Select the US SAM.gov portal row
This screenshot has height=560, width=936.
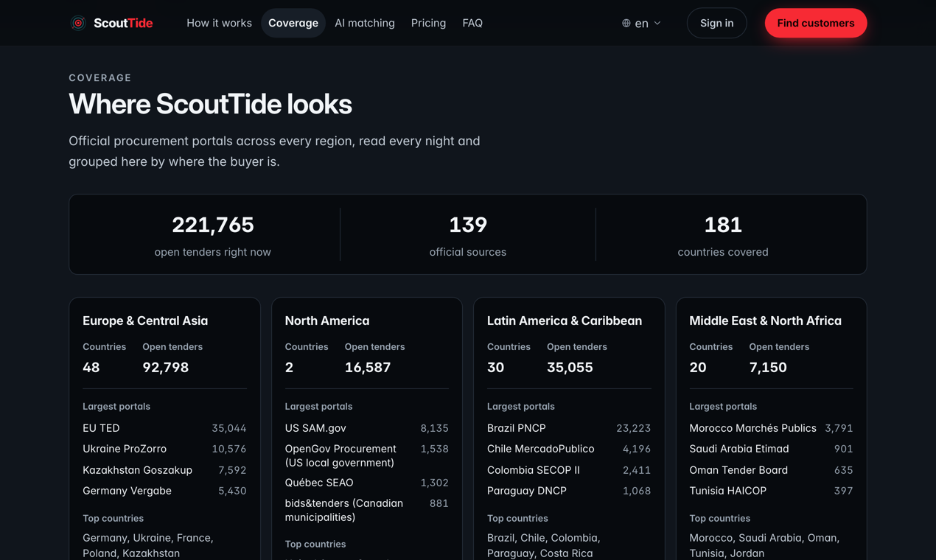pos(367,428)
